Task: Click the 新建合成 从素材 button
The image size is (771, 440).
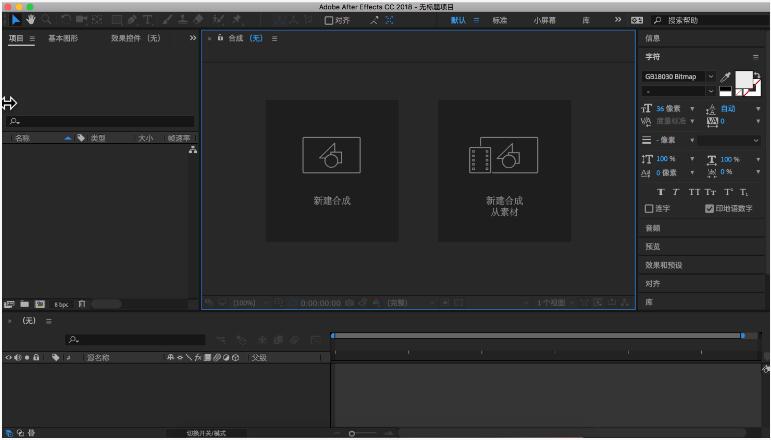Action: pos(504,170)
